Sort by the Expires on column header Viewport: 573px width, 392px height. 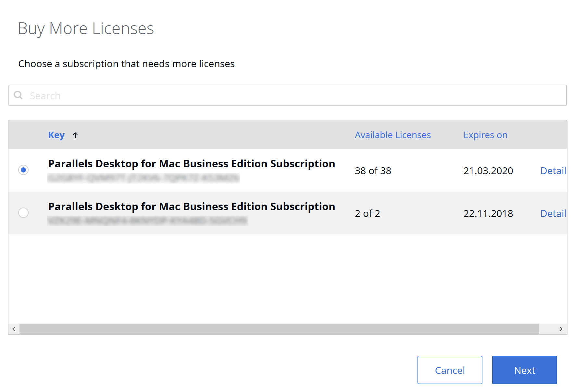point(485,135)
